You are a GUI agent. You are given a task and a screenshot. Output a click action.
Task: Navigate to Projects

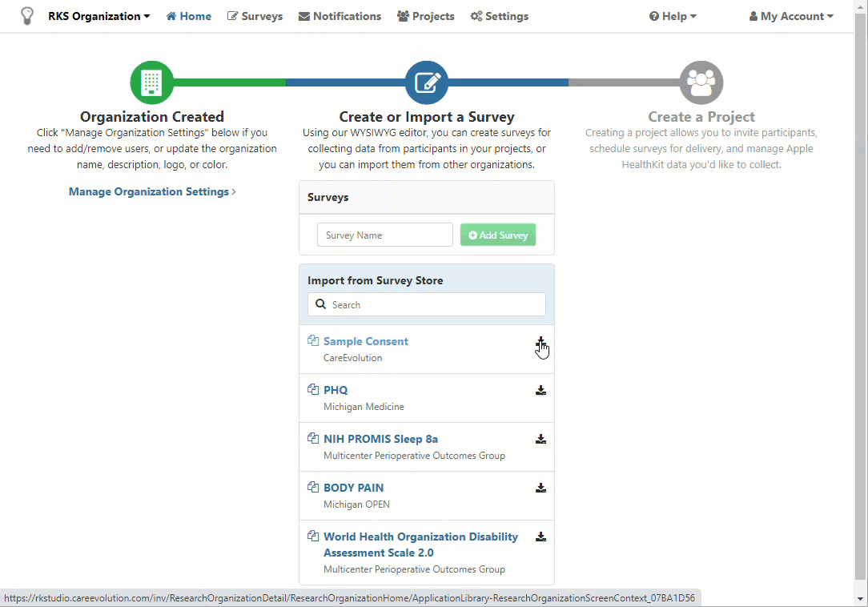click(425, 16)
